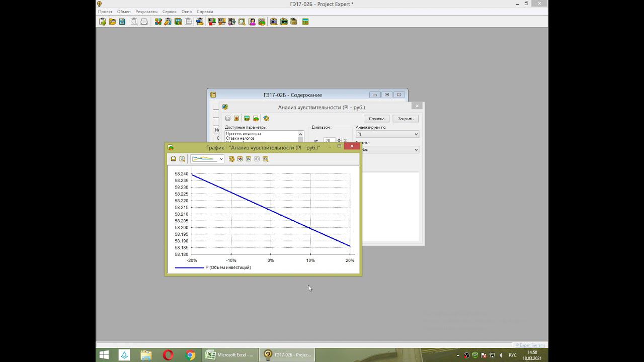Open the Результаты menu
This screenshot has width=644, height=362.
146,12
